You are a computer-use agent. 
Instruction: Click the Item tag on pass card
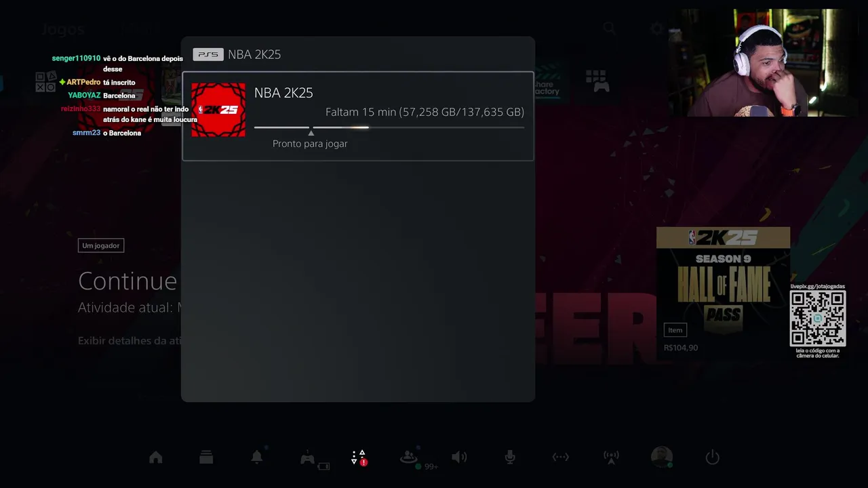pos(675,330)
